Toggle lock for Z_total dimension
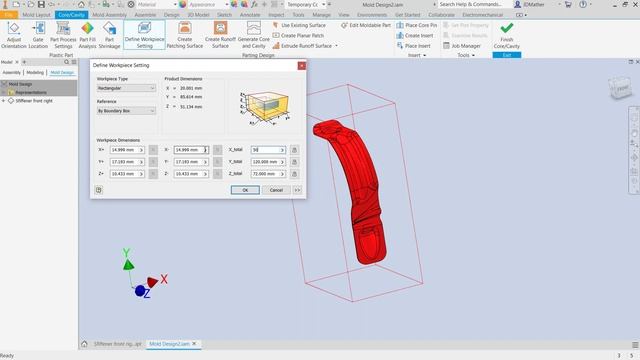Image resolution: width=640 pixels, height=360 pixels. pos(294,174)
